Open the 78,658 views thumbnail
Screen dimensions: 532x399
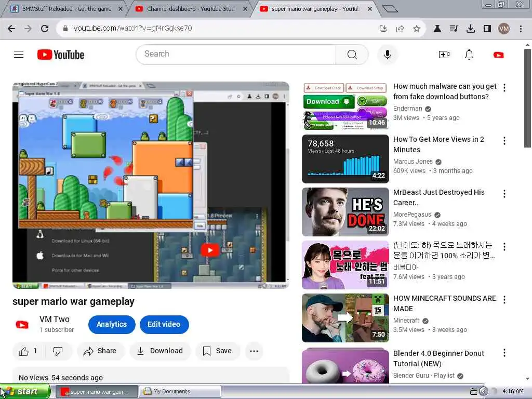(345, 159)
